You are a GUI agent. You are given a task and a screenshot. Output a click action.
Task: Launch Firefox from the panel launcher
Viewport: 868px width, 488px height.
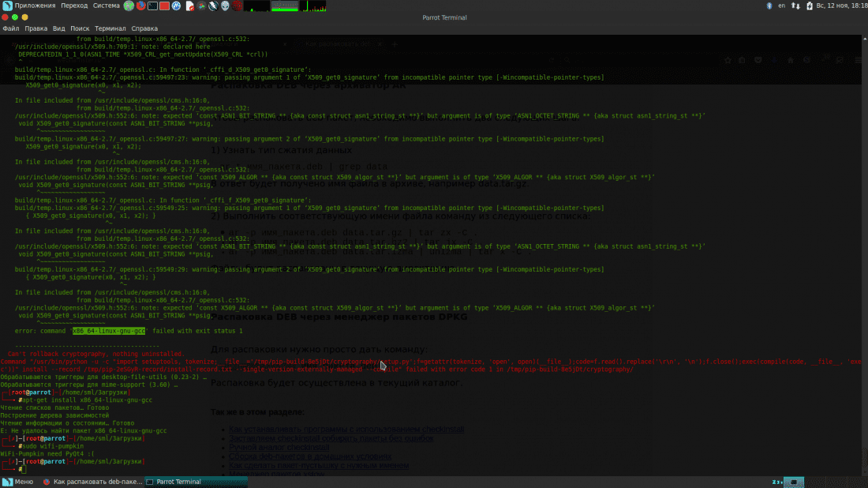[x=141, y=6]
